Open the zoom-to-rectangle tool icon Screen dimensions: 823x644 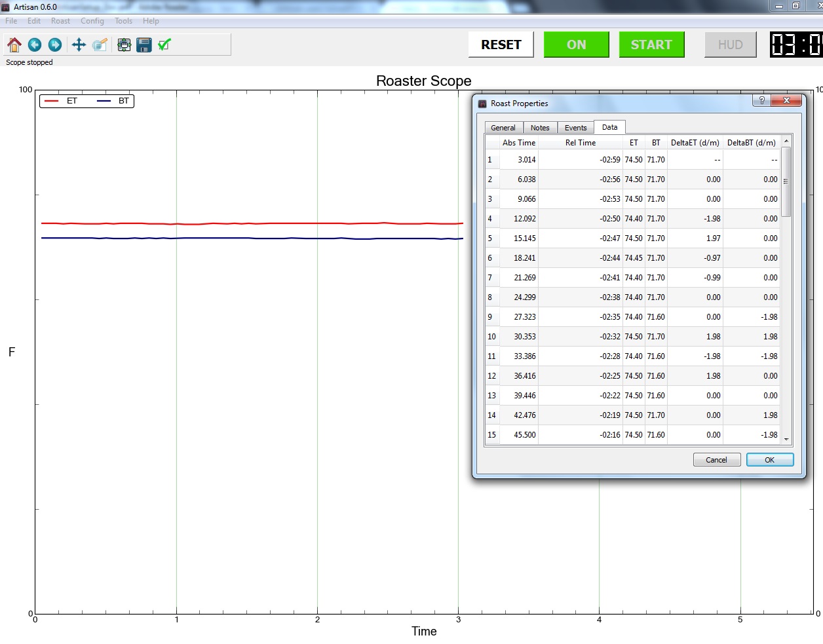(x=100, y=45)
